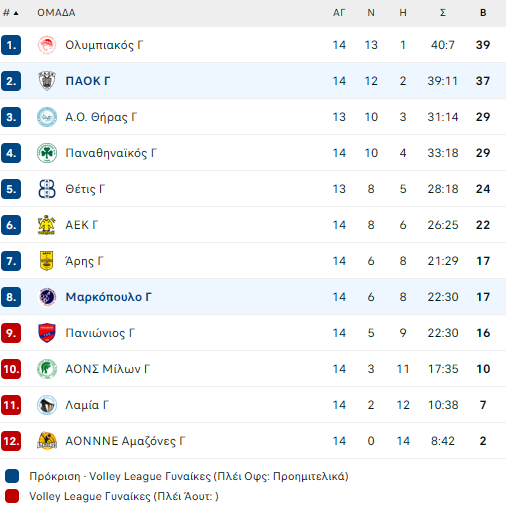Click the Παναθηναϊκός Γ shamrock logo
This screenshot has height=506, width=506.
[x=47, y=153]
